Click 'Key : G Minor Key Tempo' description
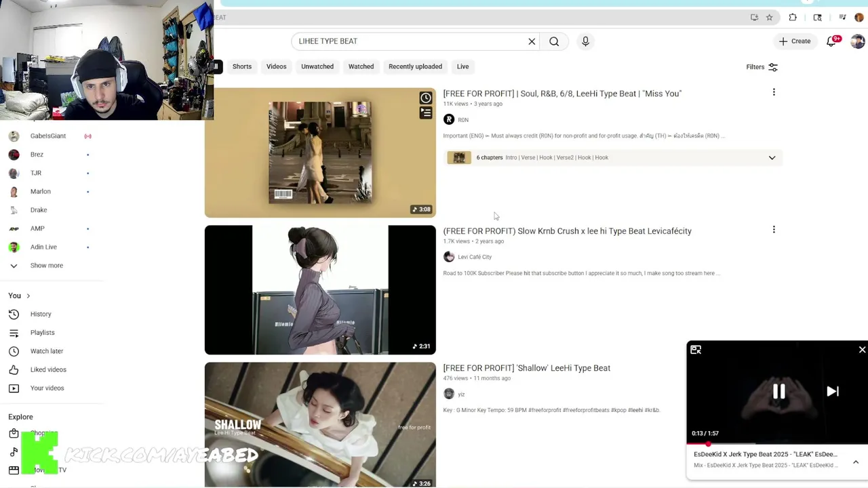 point(551,410)
